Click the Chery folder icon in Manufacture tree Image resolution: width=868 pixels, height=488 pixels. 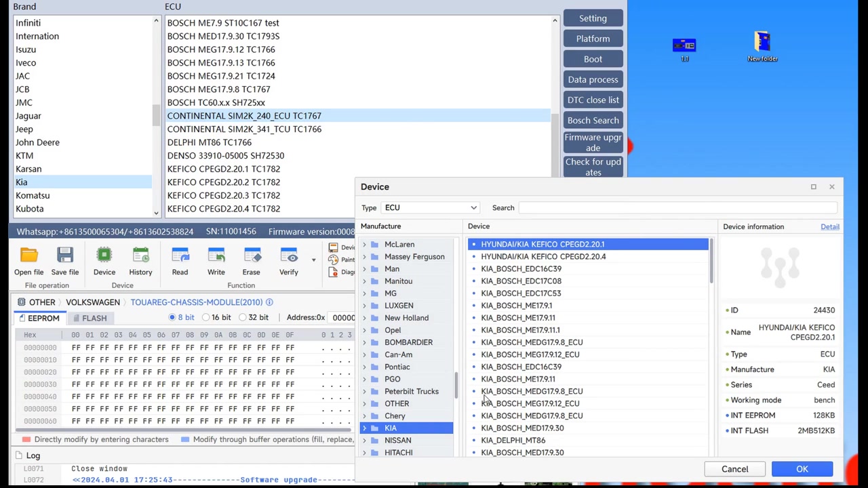(374, 416)
